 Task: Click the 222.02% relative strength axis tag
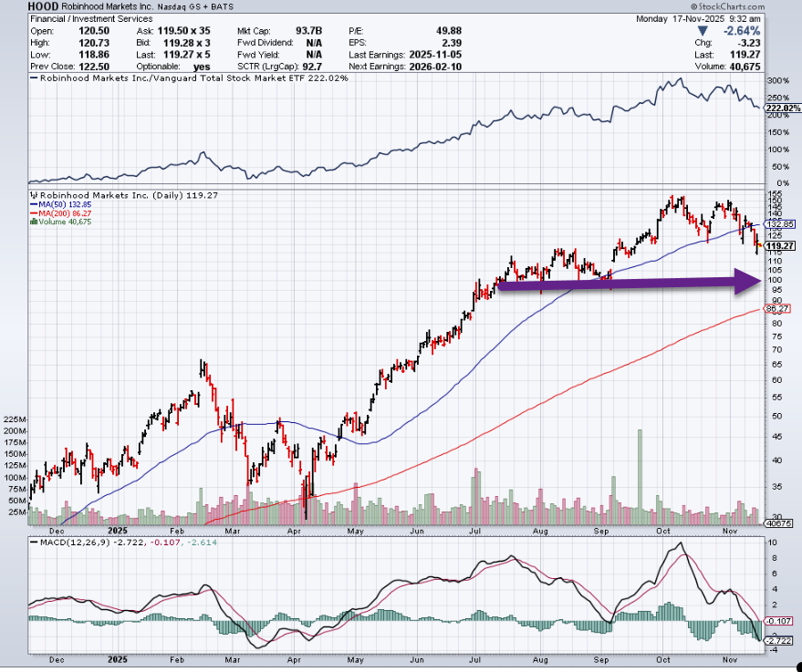click(x=778, y=107)
